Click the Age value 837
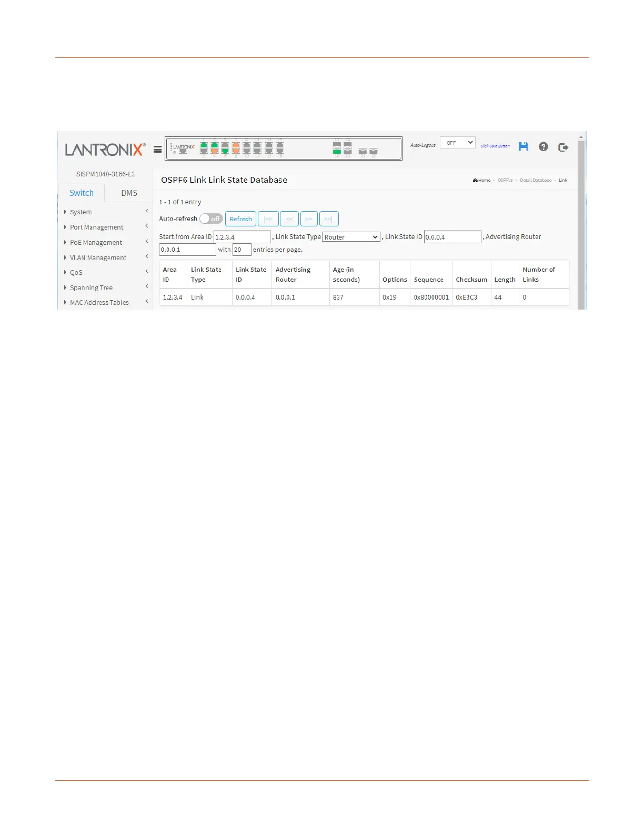The width and height of the screenshot is (644, 834). tap(338, 297)
